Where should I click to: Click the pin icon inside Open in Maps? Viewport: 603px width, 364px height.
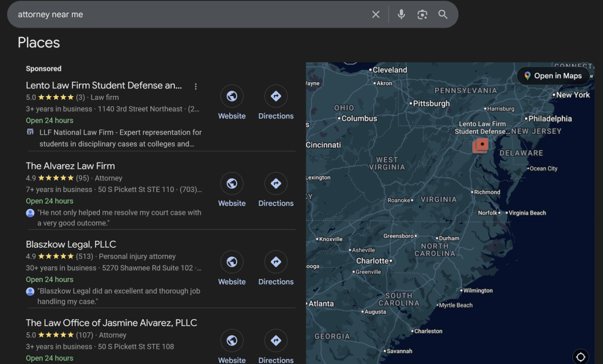tap(527, 76)
